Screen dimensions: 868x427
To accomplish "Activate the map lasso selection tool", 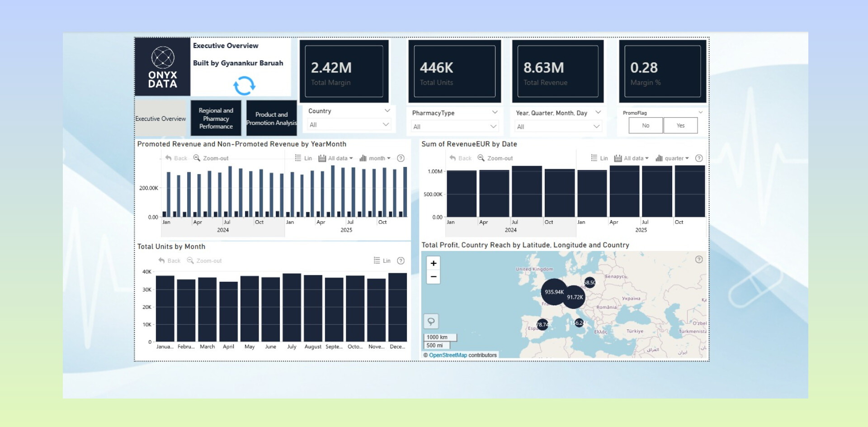I will point(431,322).
